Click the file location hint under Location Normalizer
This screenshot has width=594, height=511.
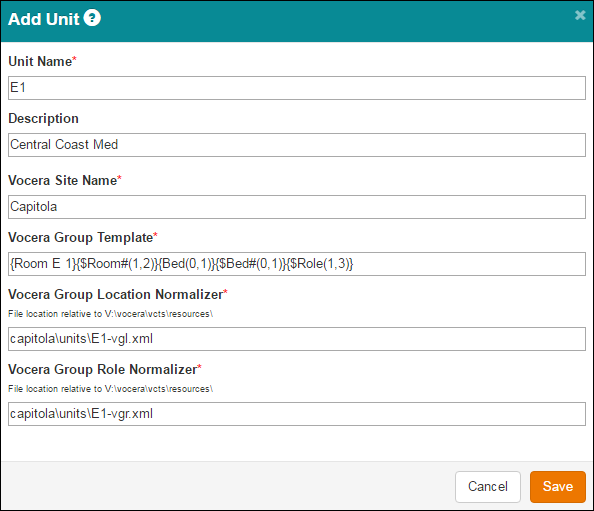(111, 314)
